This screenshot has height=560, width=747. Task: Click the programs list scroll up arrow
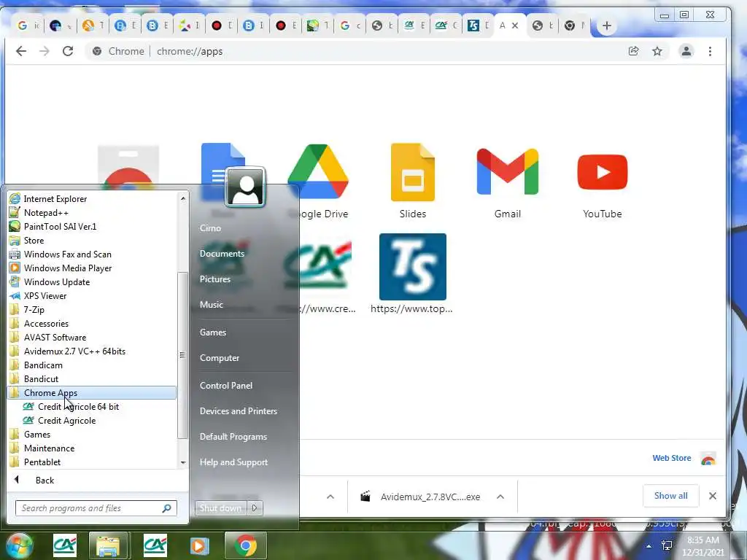(183, 198)
